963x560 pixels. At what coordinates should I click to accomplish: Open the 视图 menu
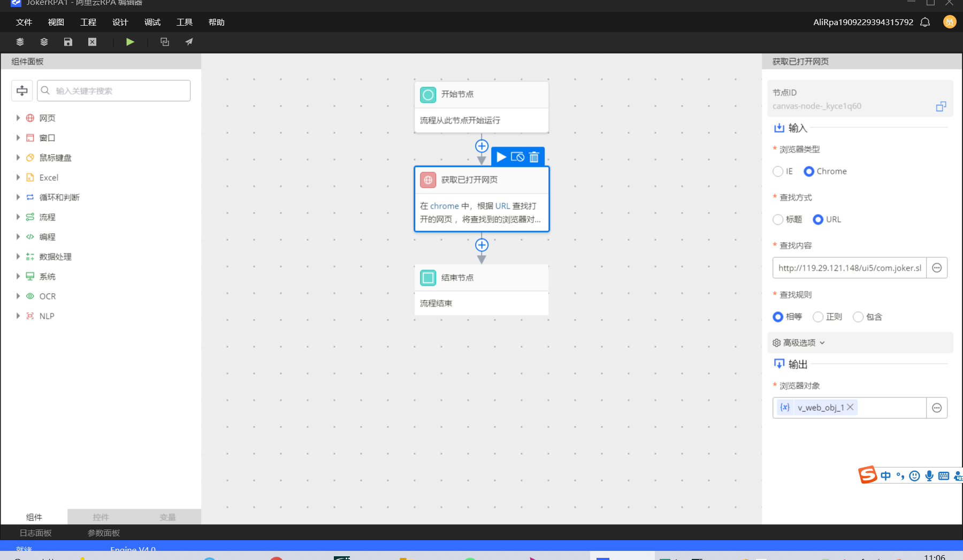pyautogui.click(x=56, y=22)
